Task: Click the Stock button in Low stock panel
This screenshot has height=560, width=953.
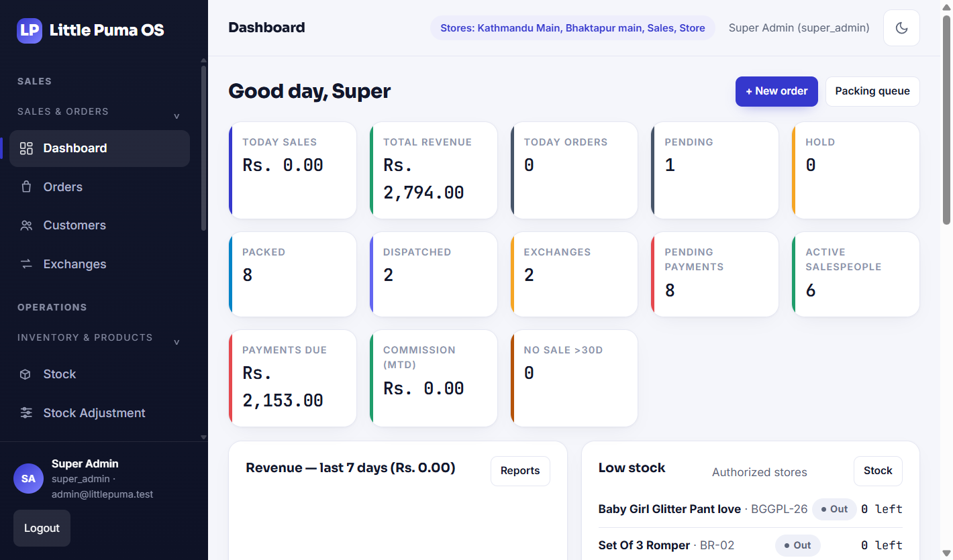Action: 878,471
